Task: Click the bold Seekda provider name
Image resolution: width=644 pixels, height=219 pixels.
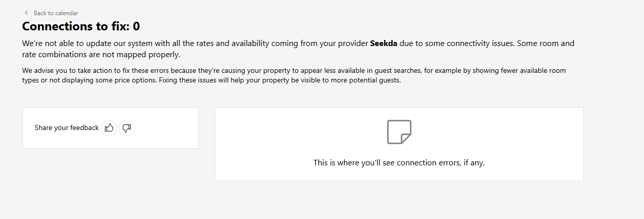Action: point(384,43)
